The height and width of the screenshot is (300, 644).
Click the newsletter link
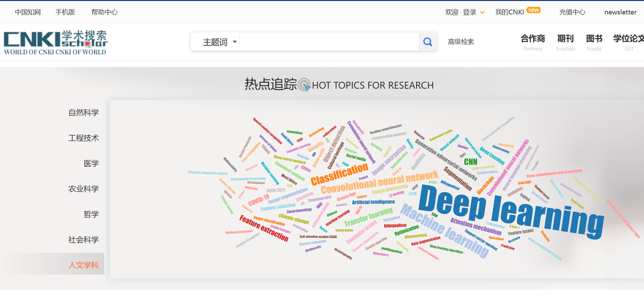pyautogui.click(x=620, y=12)
